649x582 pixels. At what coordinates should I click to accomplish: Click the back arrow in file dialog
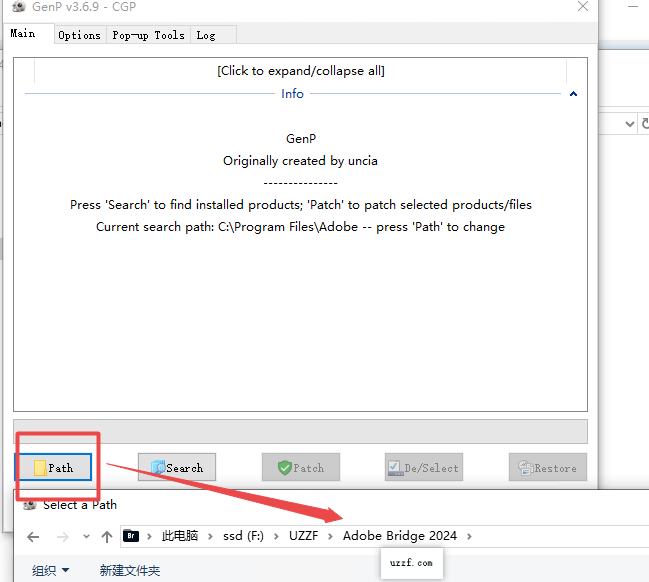[33, 537]
